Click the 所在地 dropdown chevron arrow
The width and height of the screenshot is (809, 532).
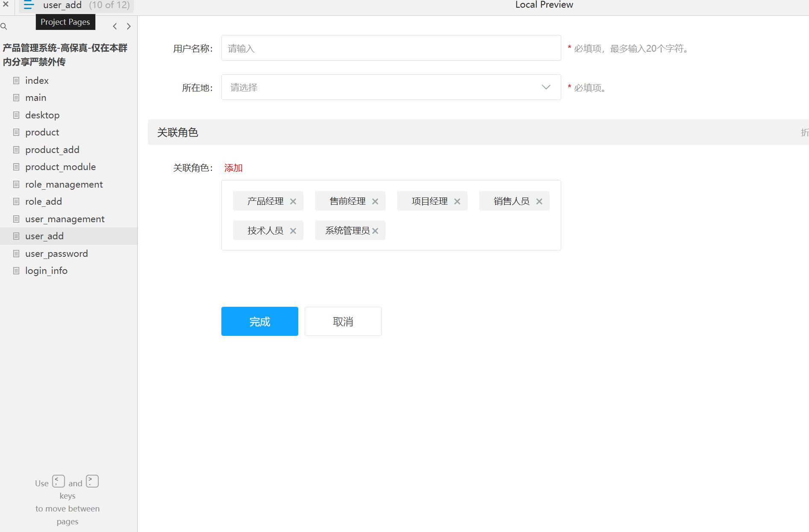coord(546,87)
